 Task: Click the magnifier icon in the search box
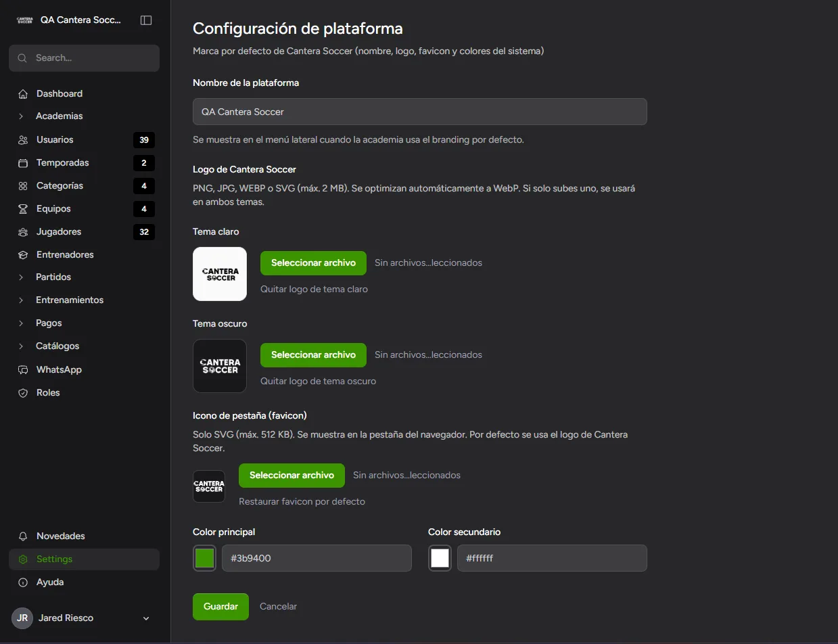tap(23, 58)
